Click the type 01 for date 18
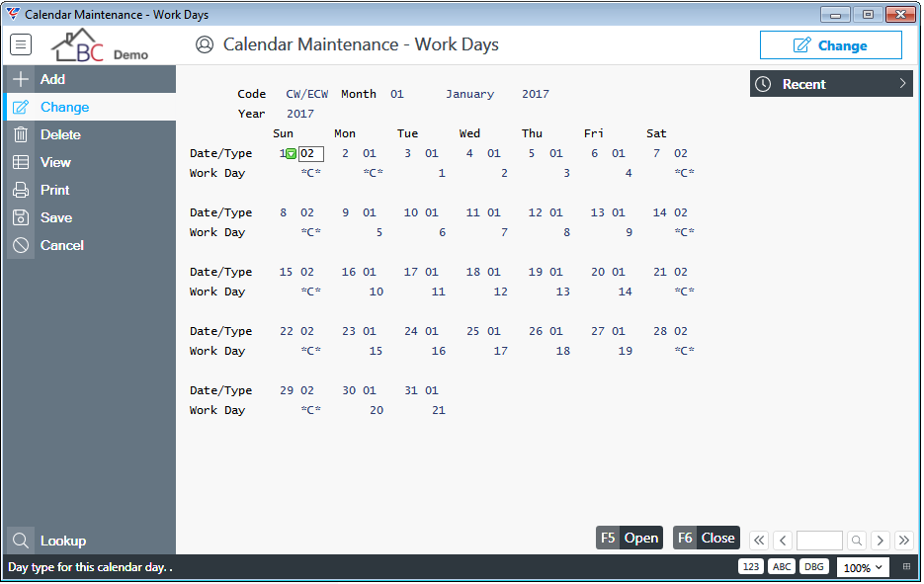The width and height of the screenshot is (924, 584). pos(494,272)
